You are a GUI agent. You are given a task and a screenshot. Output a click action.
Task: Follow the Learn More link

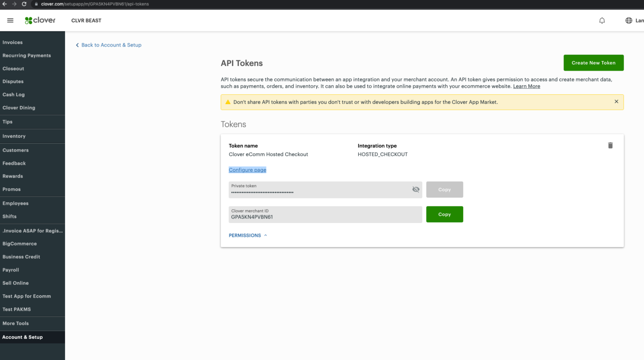coord(526,86)
